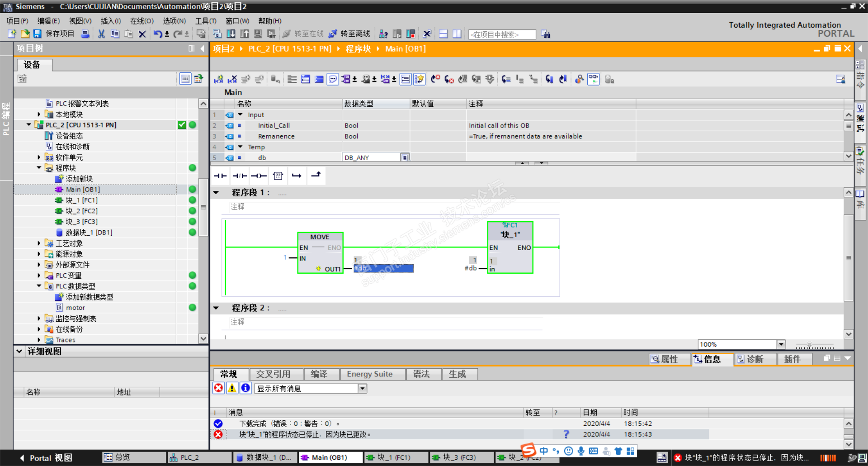
Task: Open the 在线(O) menu
Action: click(x=142, y=21)
